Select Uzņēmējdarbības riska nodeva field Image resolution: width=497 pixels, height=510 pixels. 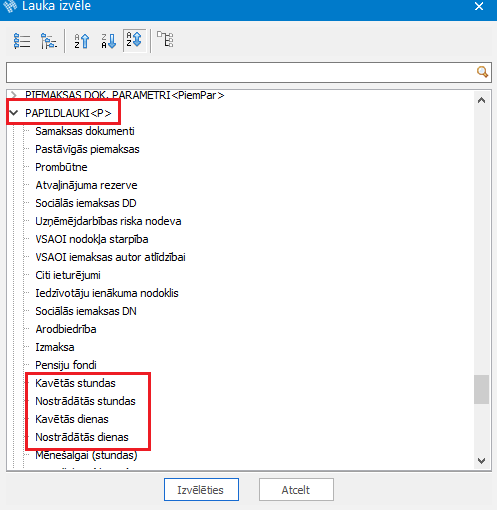click(108, 221)
